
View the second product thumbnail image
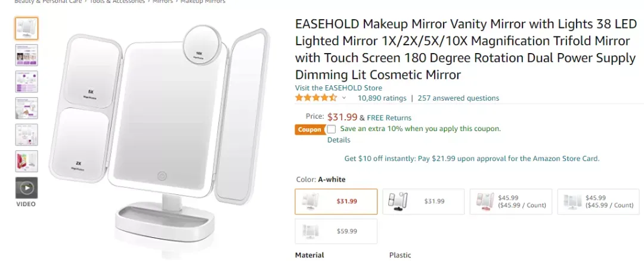[27, 55]
